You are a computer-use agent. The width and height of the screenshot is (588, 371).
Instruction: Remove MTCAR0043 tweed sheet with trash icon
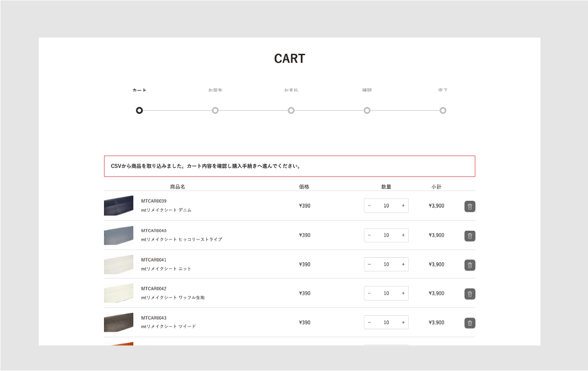pyautogui.click(x=470, y=323)
